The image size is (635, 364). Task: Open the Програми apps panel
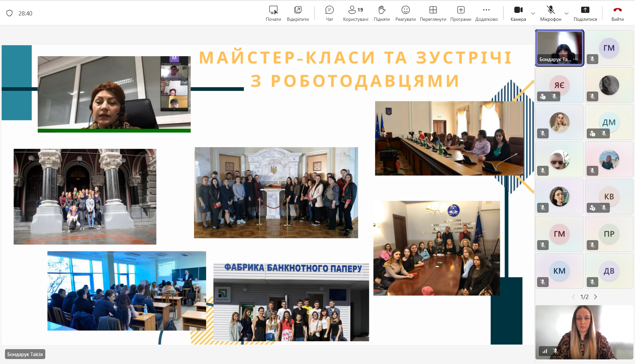(x=461, y=13)
